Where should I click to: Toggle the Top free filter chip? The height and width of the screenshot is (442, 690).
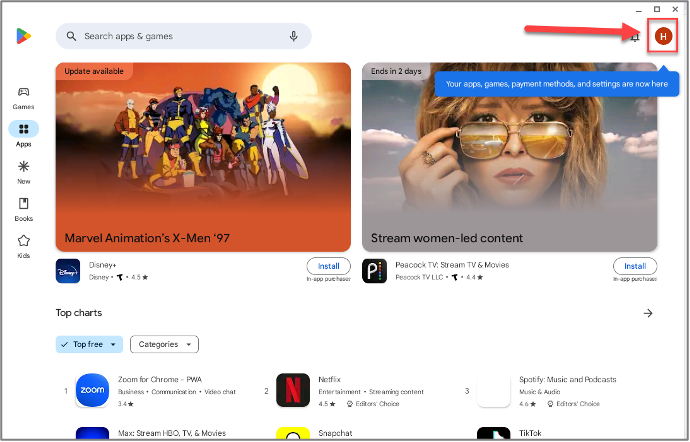83,344
